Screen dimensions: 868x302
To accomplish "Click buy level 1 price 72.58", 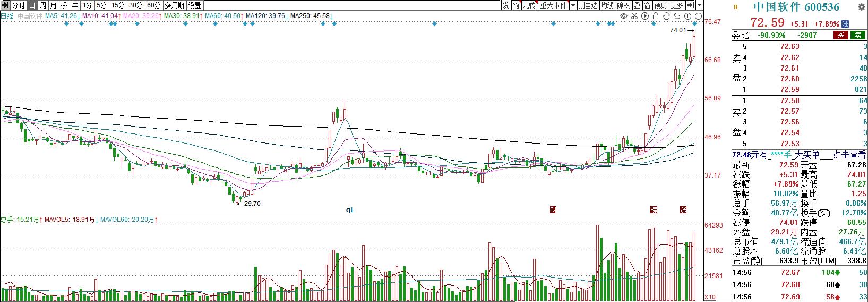I will click(x=789, y=100).
